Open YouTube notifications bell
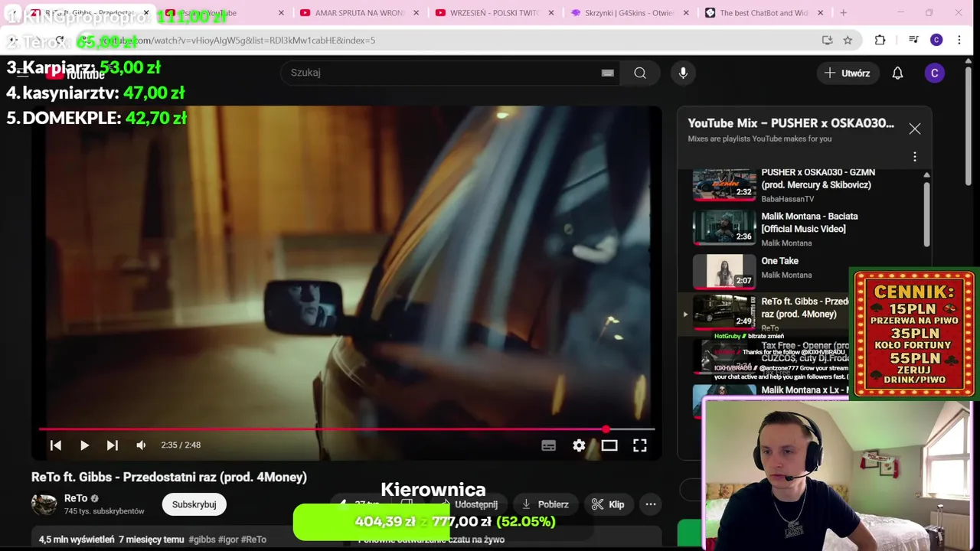980x551 pixels. coord(897,73)
